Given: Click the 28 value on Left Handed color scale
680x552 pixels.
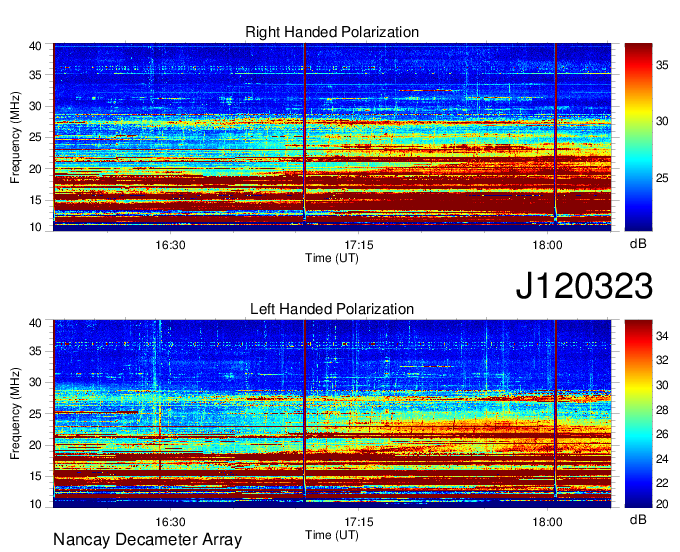Looking at the screenshot, I should 662,410.
